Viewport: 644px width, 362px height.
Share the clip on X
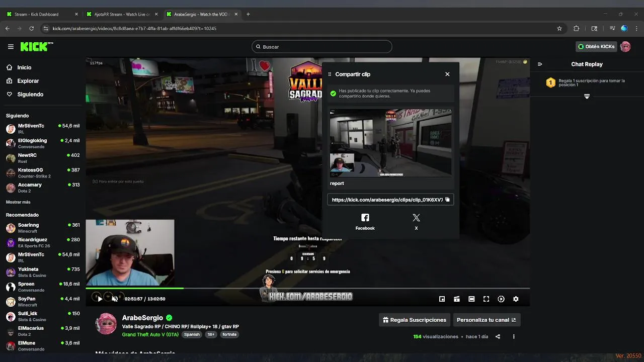tap(416, 222)
